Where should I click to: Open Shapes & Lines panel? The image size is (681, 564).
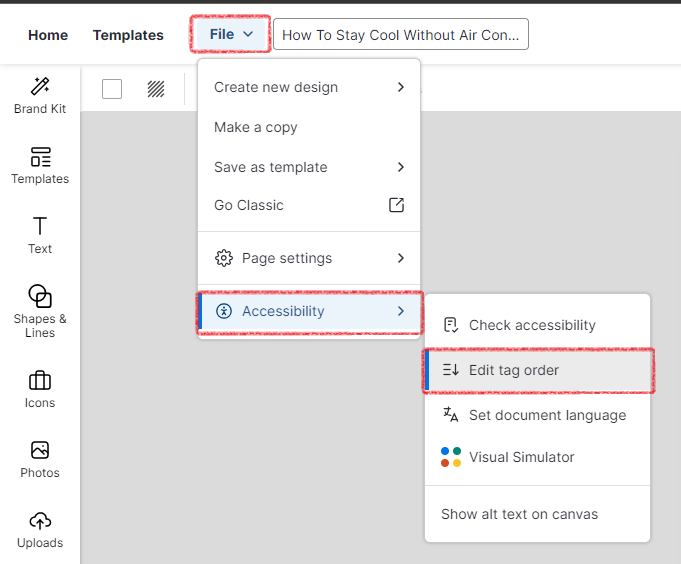[40, 310]
